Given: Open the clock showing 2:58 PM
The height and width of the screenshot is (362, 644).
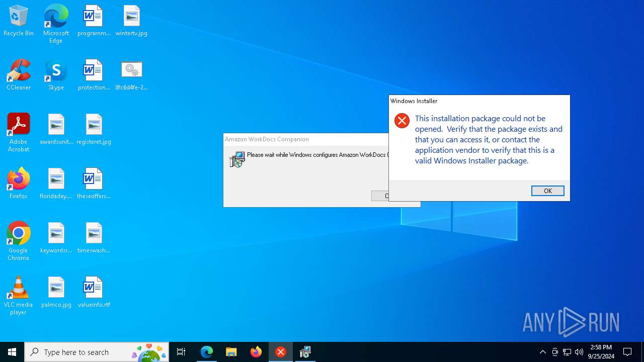Looking at the screenshot, I should [601, 352].
